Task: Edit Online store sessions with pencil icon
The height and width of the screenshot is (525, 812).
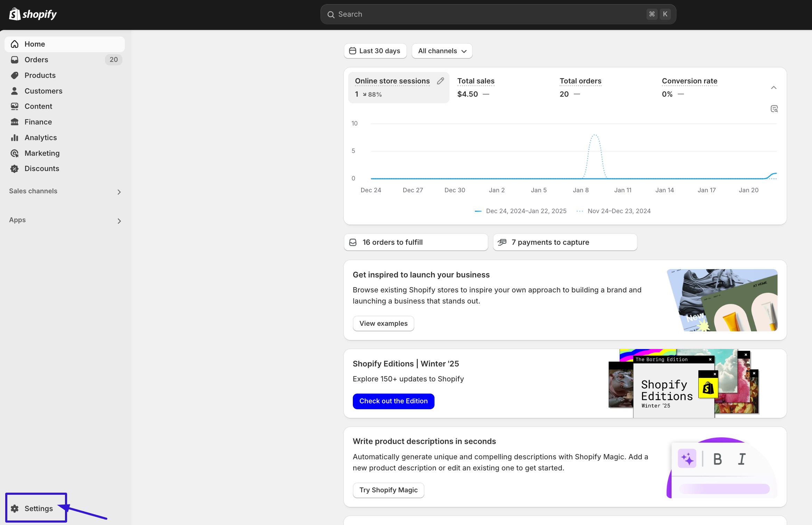Action: pos(440,81)
